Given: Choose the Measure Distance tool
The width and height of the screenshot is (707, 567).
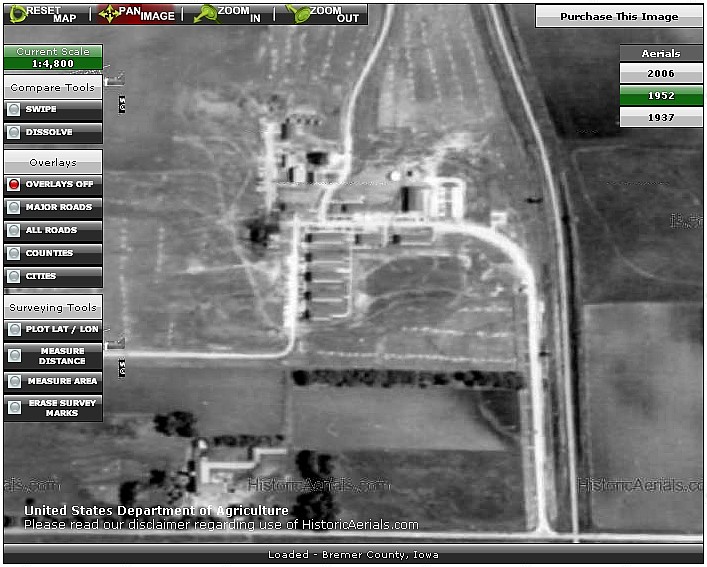Looking at the screenshot, I should click(x=53, y=355).
